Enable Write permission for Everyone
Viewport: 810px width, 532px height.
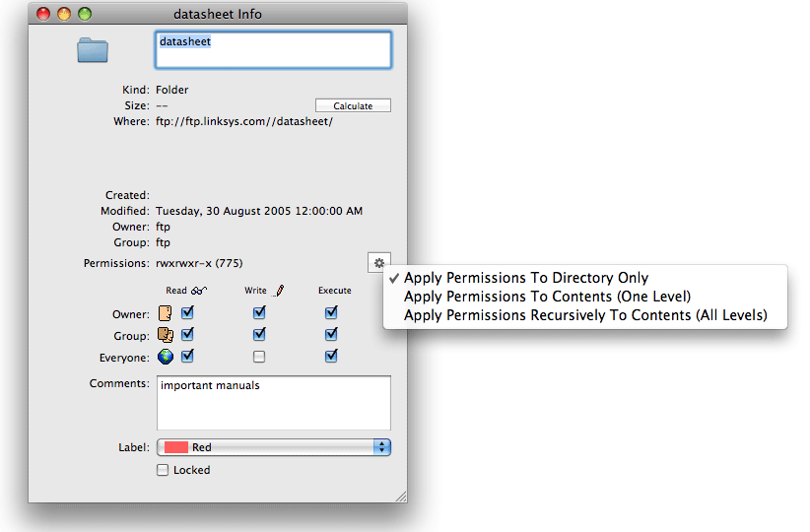coord(259,357)
